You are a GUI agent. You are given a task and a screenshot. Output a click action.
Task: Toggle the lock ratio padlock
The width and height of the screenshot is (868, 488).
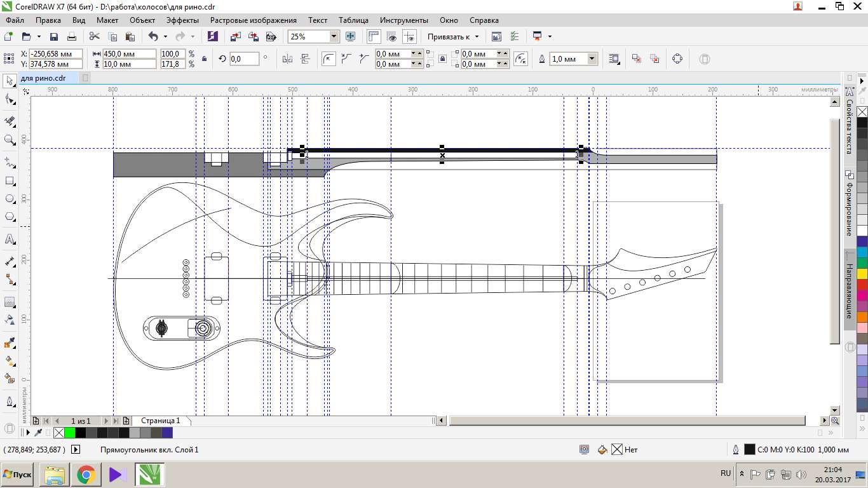(204, 59)
